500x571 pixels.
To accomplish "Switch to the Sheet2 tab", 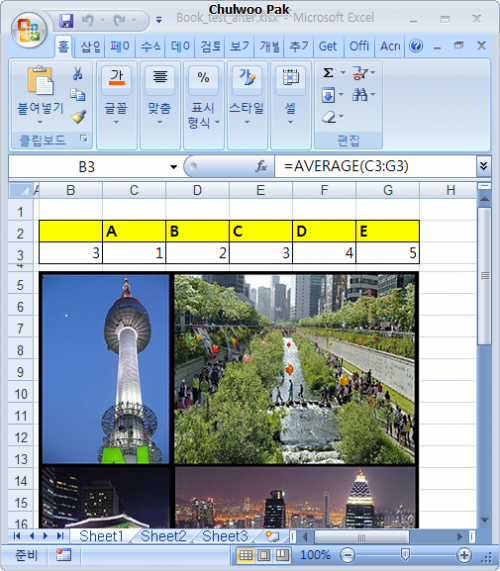I will [x=164, y=536].
